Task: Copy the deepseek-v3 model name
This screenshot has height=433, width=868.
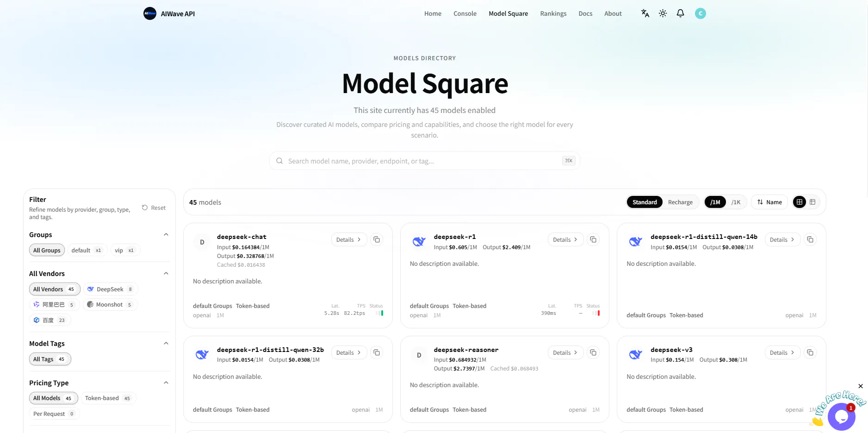Action: [x=810, y=352]
